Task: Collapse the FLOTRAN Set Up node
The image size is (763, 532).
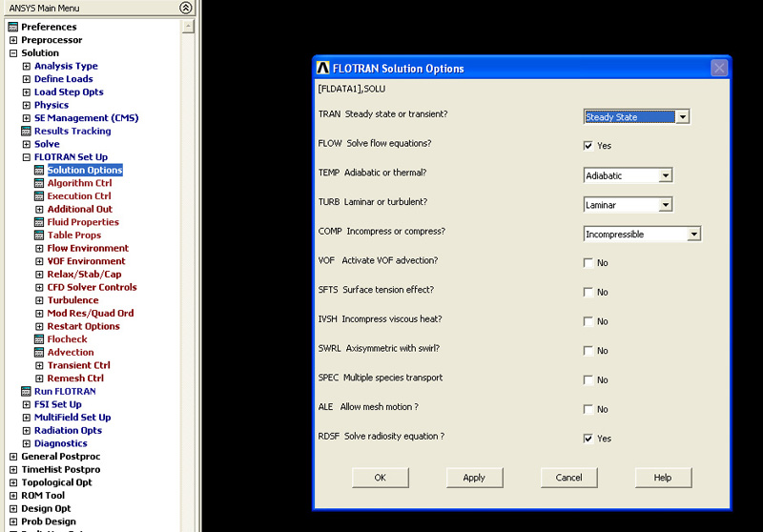Action: [27, 157]
